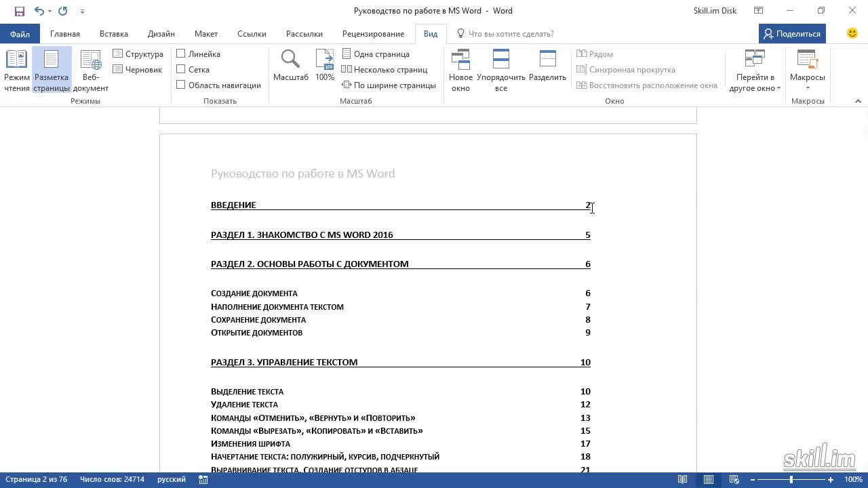This screenshot has height=488, width=868.
Task: Switch to Reading Mode view
Action: pos(16,70)
